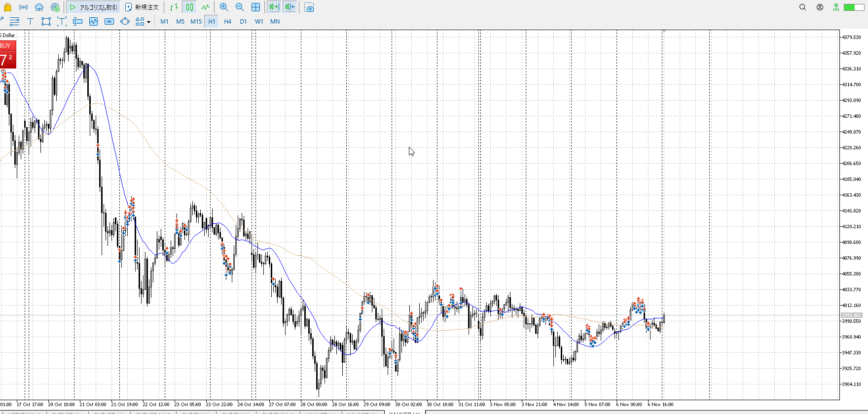868x414 pixels.
Task: Select the text label drawing tool
Action: click(x=30, y=22)
